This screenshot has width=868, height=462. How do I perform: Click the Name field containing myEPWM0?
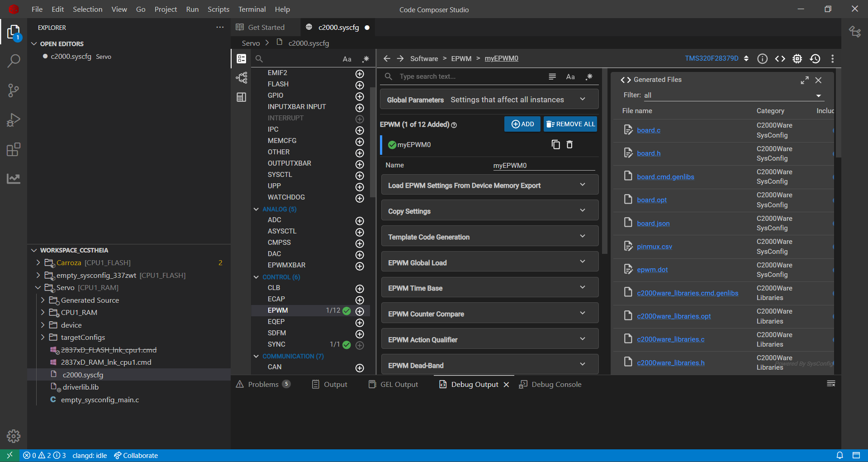click(x=544, y=166)
